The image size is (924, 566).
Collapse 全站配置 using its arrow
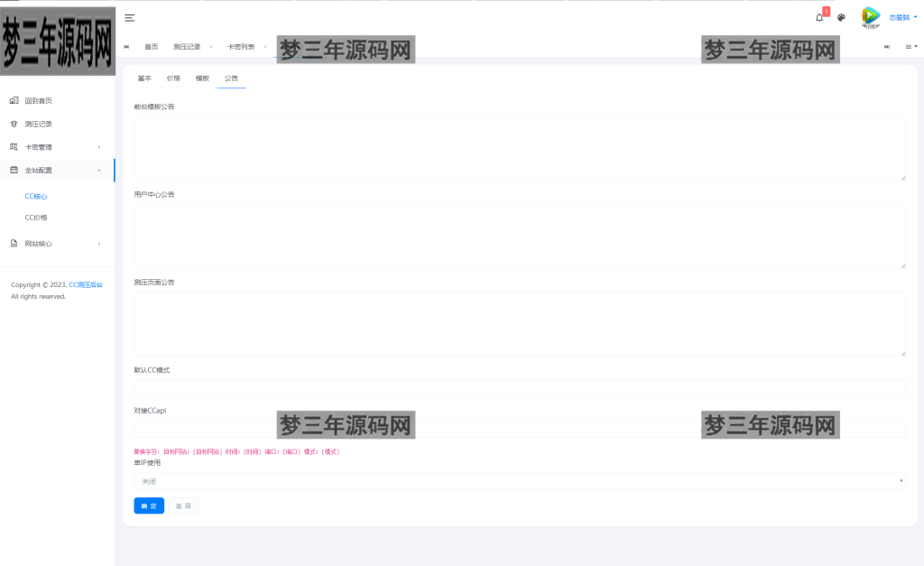coord(99,171)
